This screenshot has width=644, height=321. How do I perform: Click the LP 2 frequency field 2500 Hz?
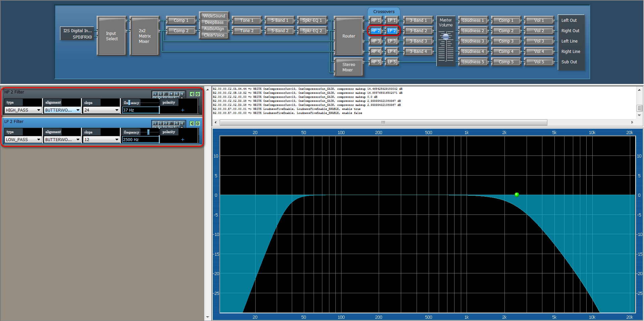pos(141,139)
